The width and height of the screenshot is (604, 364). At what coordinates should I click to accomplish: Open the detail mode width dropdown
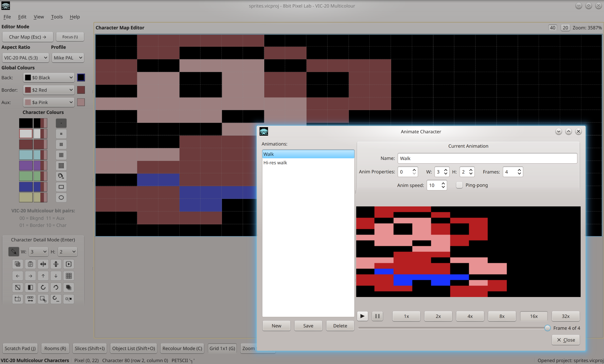pos(38,252)
